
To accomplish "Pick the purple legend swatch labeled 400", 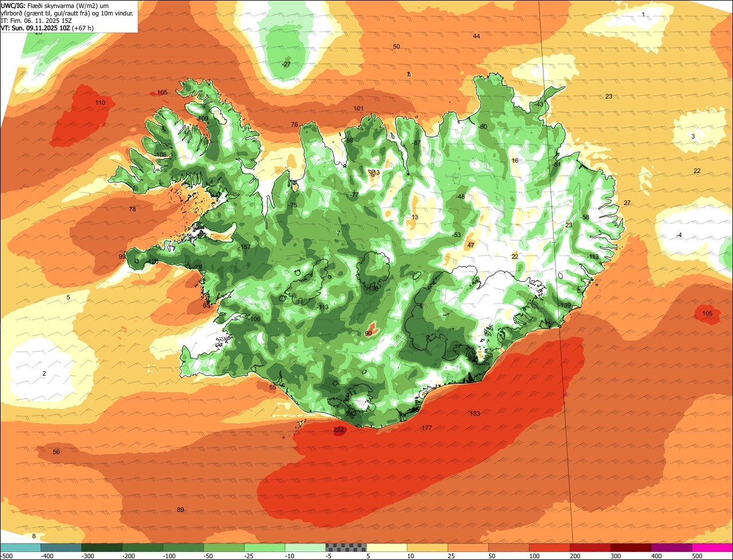I will (x=671, y=547).
